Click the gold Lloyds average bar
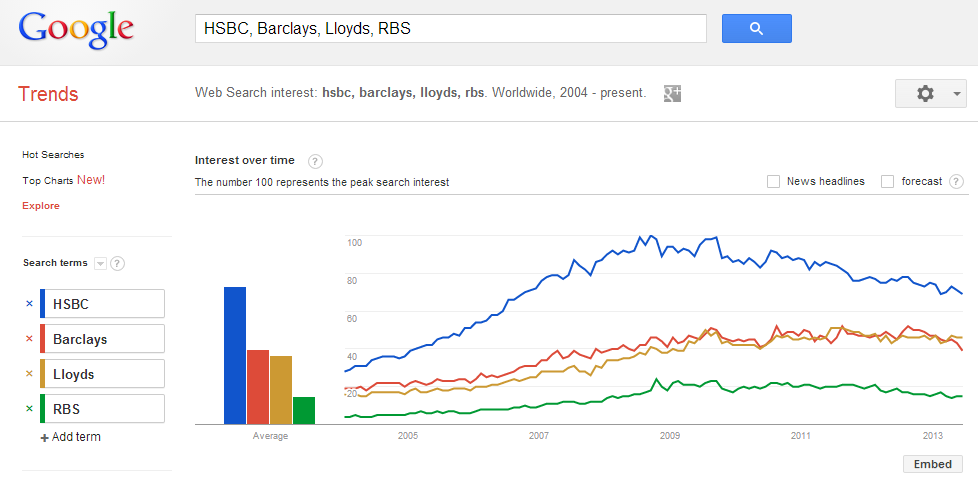978x486 pixels. (x=281, y=390)
